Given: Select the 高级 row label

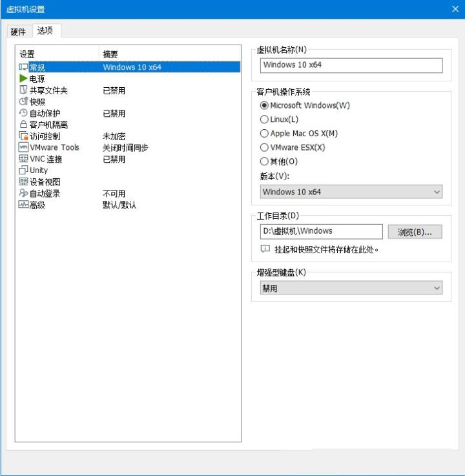Looking at the screenshot, I should [x=37, y=205].
